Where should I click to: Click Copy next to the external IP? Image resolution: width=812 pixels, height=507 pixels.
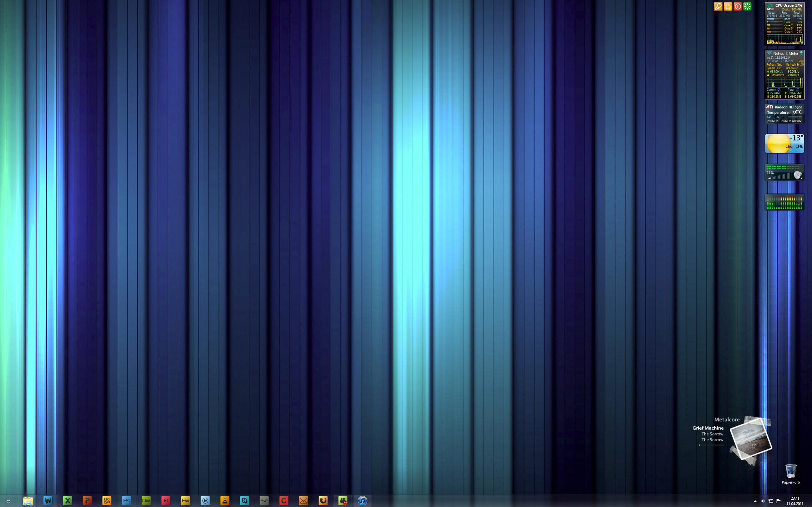pyautogui.click(x=800, y=61)
